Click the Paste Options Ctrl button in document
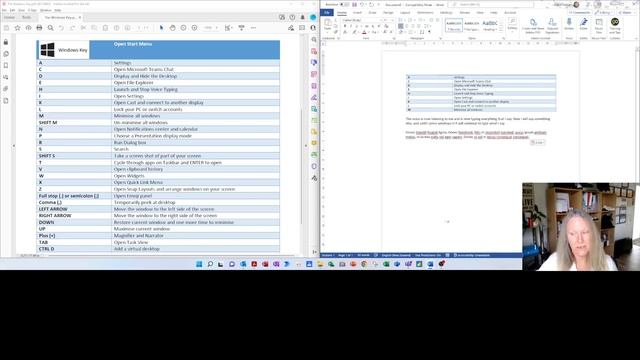 click(x=537, y=142)
